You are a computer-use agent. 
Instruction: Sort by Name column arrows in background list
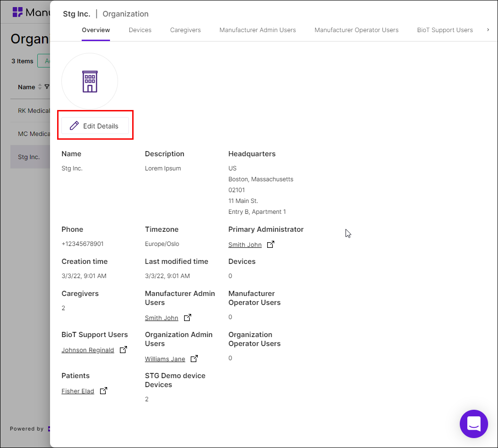(40, 87)
